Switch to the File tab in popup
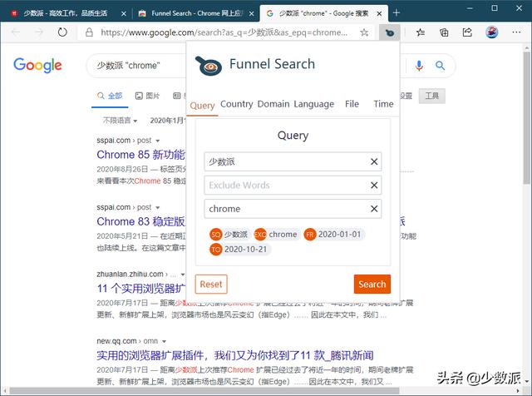 tap(352, 104)
